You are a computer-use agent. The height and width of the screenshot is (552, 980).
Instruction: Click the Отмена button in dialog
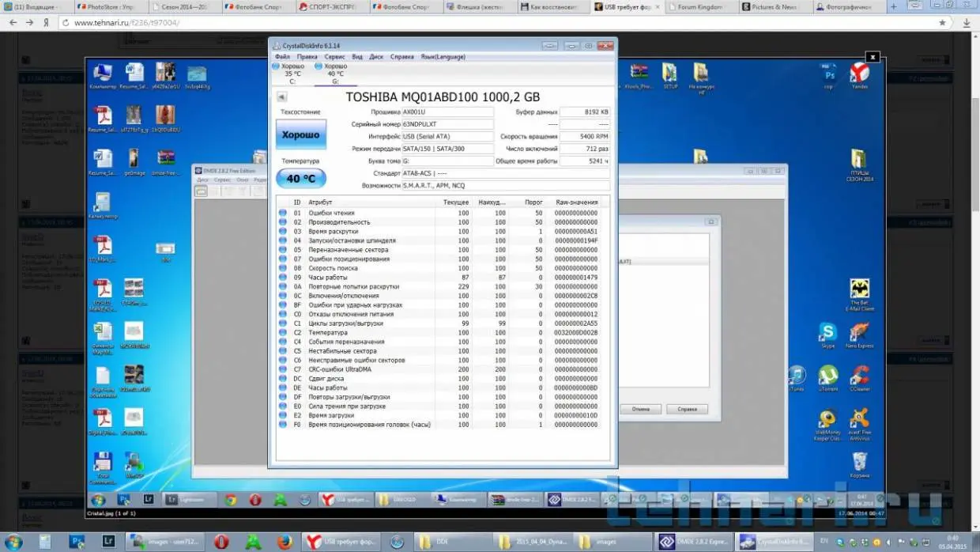pos(640,409)
